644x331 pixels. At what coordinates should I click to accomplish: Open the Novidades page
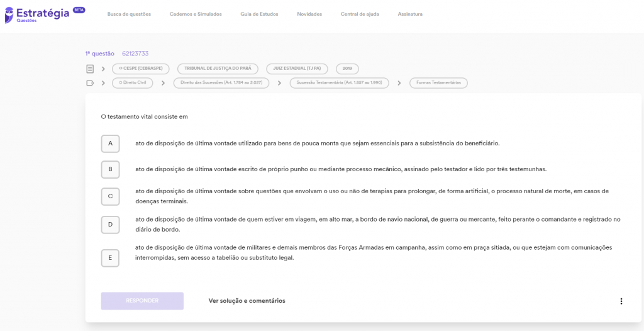(x=309, y=14)
